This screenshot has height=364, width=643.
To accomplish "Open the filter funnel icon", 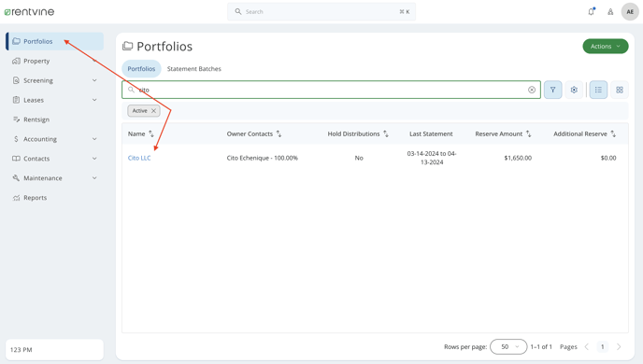I will [552, 90].
